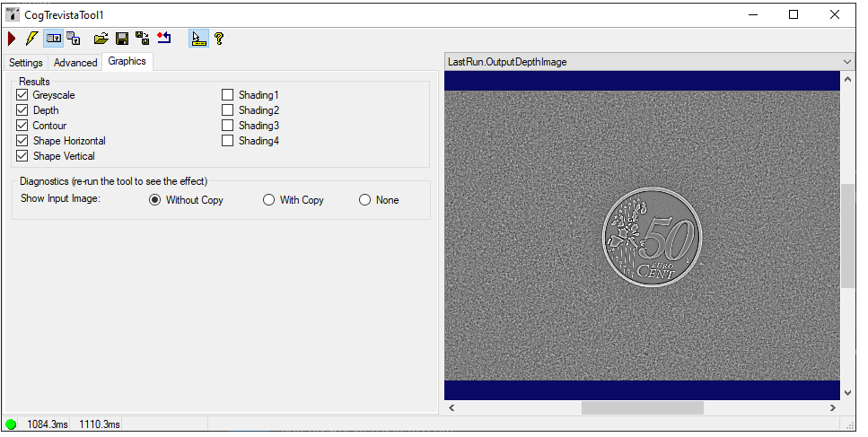Image resolution: width=868 pixels, height=437 pixels.
Task: Select the None radio button
Action: [364, 200]
